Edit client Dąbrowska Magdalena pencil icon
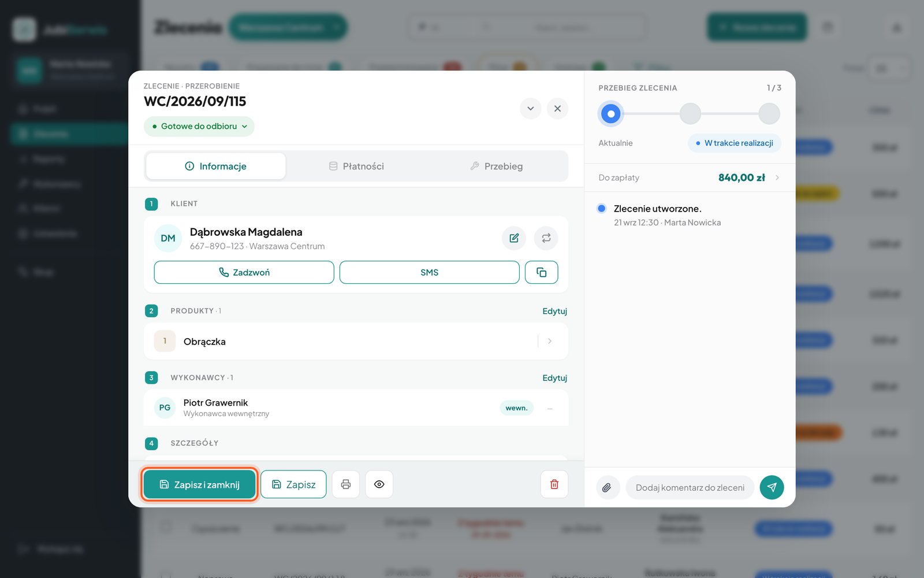The height and width of the screenshot is (578, 924). click(x=514, y=238)
